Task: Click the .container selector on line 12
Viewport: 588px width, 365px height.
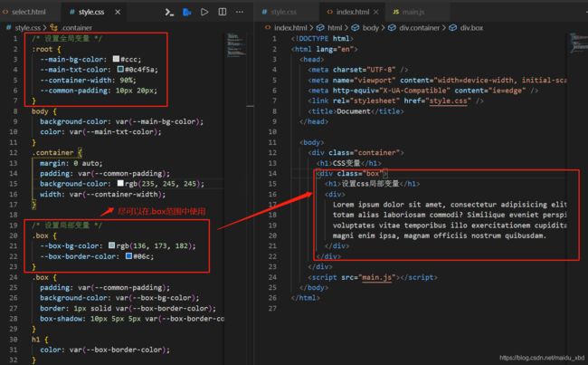Action: click(52, 152)
